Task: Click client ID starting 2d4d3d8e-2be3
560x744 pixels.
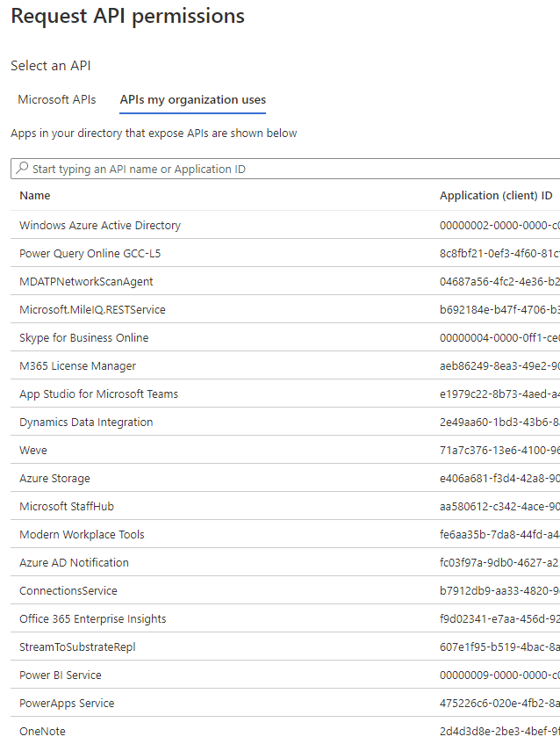Action: pos(499,731)
